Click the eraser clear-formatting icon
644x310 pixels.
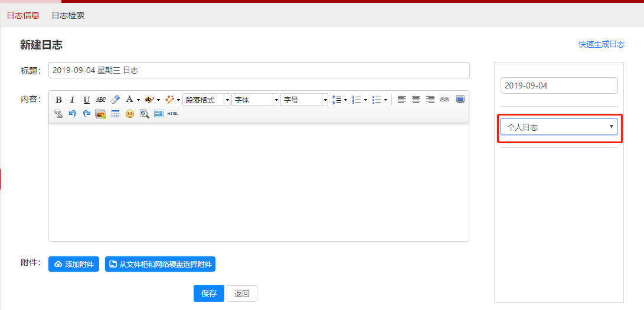[x=115, y=100]
